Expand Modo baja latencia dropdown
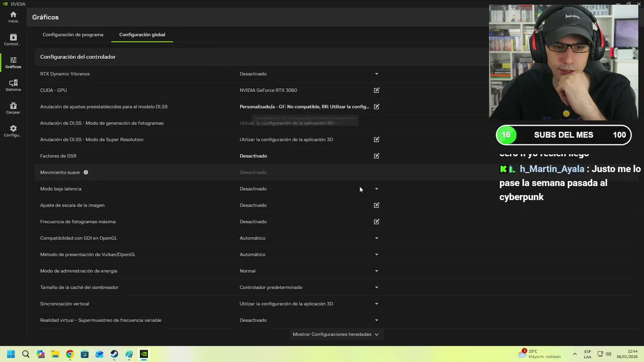 (x=376, y=189)
